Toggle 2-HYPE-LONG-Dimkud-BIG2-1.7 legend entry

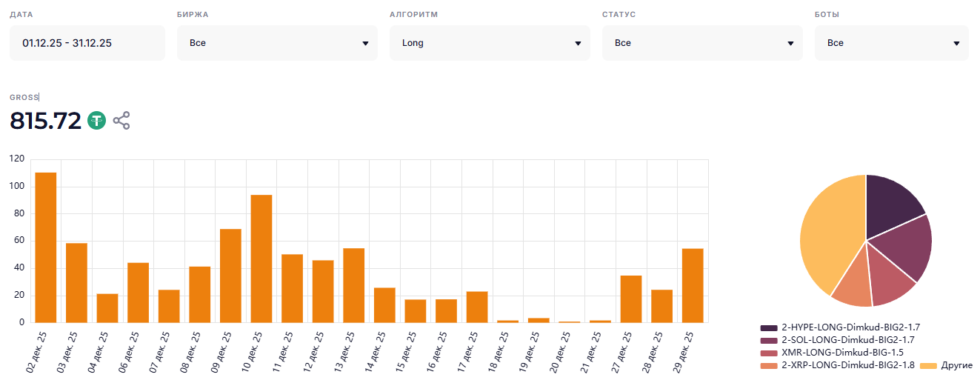[839, 327]
